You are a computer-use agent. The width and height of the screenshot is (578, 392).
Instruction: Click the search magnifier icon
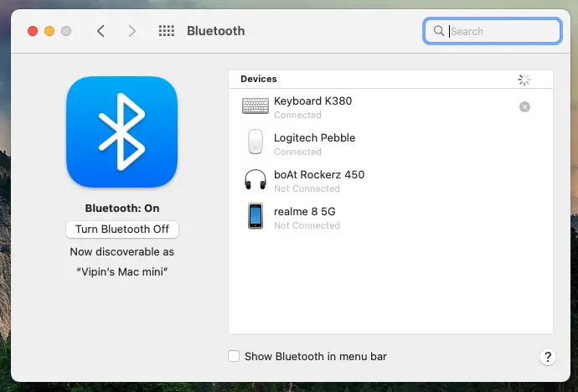pos(439,31)
